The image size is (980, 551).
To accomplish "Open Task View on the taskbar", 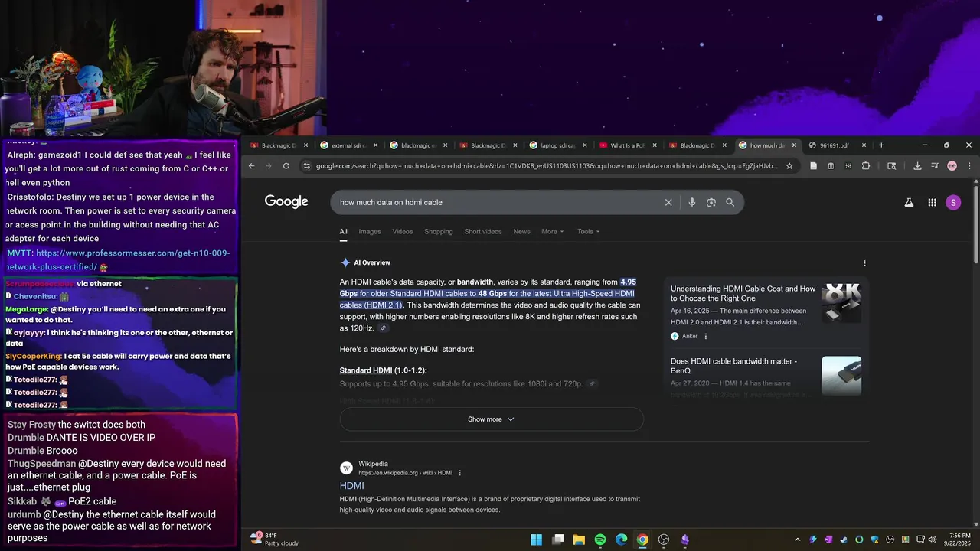I will [558, 540].
